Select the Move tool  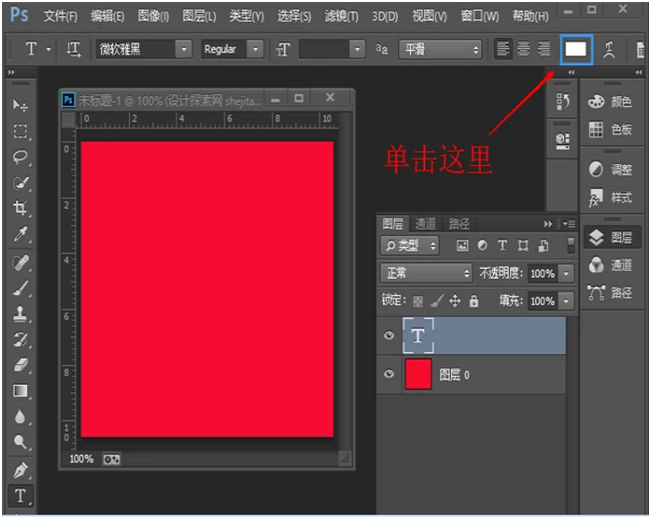click(x=20, y=105)
